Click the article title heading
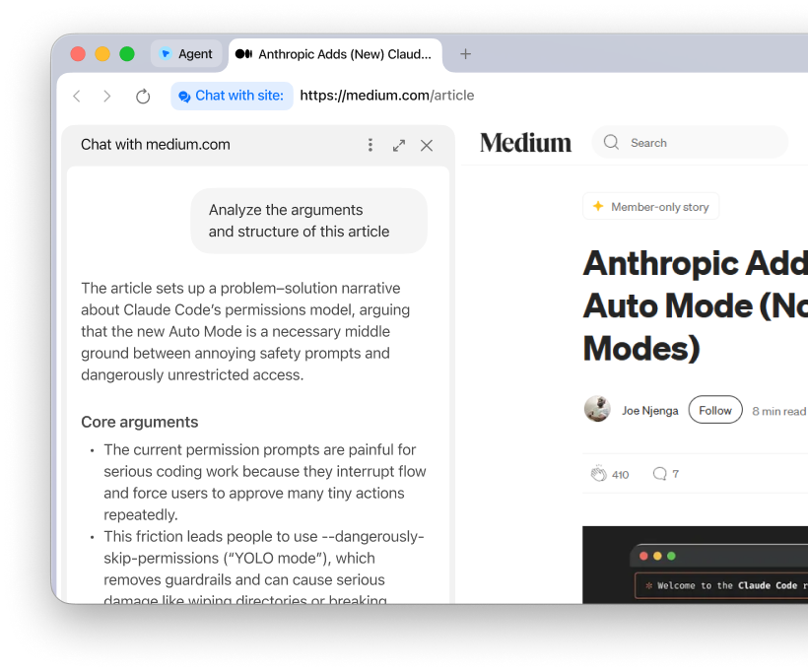This screenshot has height=672, width=808. click(695, 306)
